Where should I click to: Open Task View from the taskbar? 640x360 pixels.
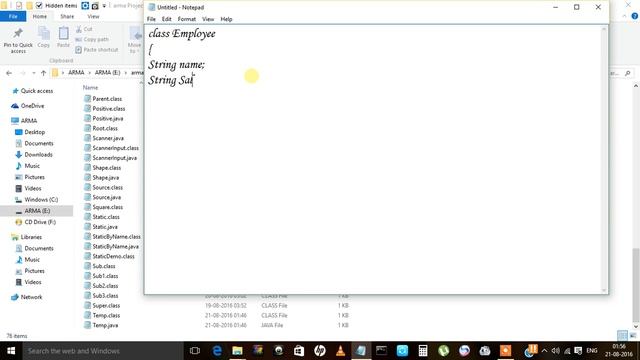[195, 351]
